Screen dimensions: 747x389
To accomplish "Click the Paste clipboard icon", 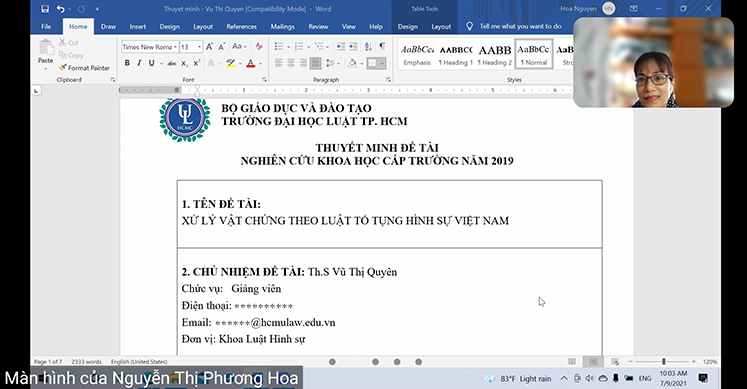I will tap(46, 47).
